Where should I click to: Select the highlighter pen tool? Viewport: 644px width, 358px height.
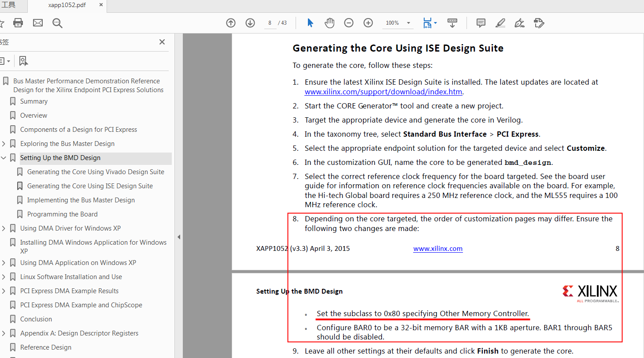pyautogui.click(x=500, y=23)
